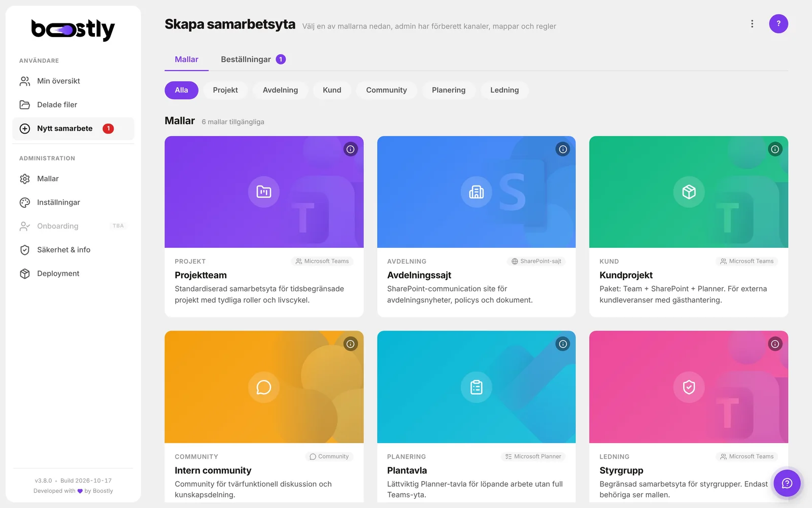Open info icon on Styrgrupp card
812x508 pixels.
click(775, 344)
